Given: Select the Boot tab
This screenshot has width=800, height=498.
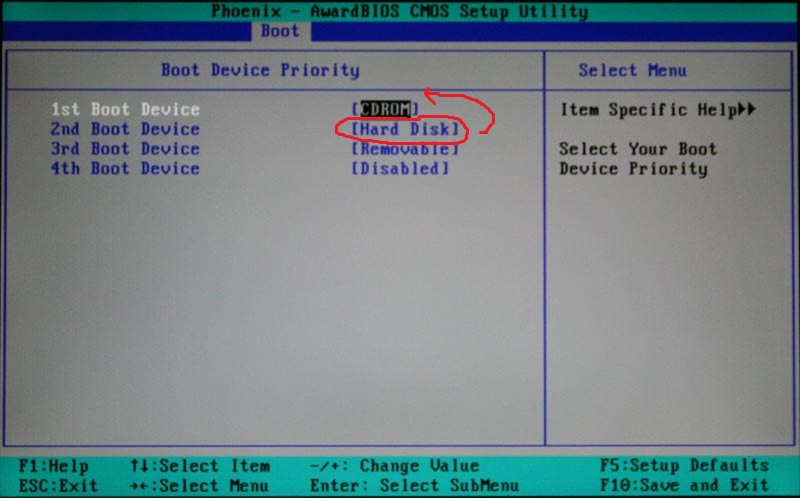Looking at the screenshot, I should click(280, 31).
